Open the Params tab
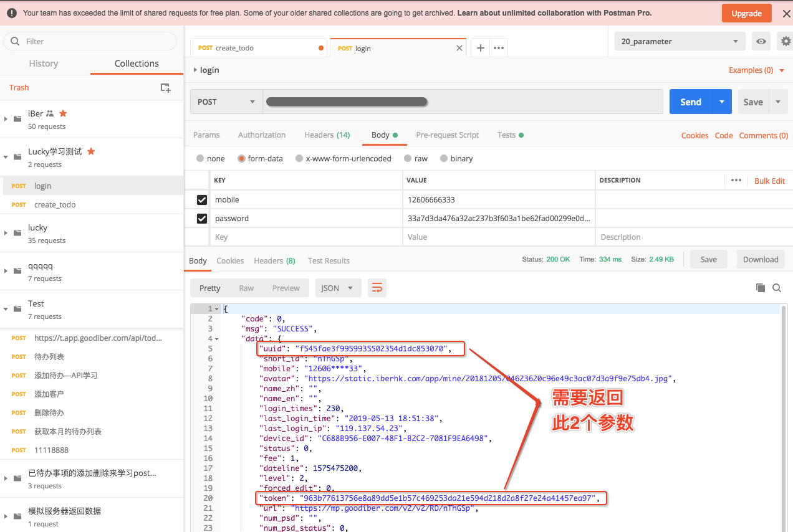This screenshot has height=532, width=793. pyautogui.click(x=206, y=135)
